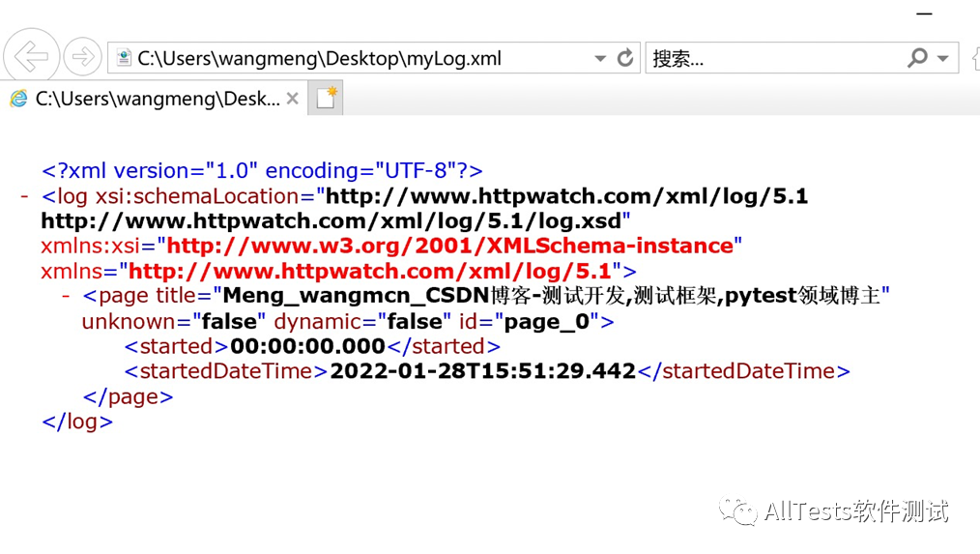Click the xml version="1.0" declaration line
The image size is (980, 554).
[x=262, y=170]
